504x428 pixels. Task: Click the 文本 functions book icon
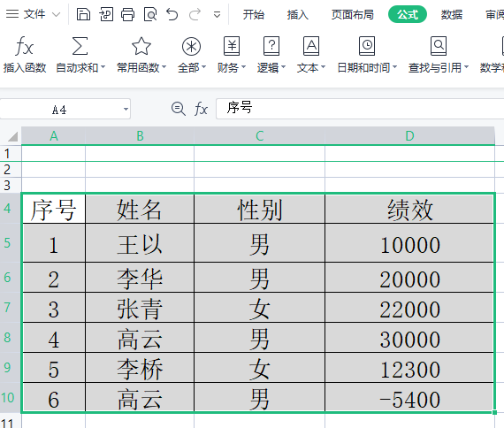click(311, 46)
